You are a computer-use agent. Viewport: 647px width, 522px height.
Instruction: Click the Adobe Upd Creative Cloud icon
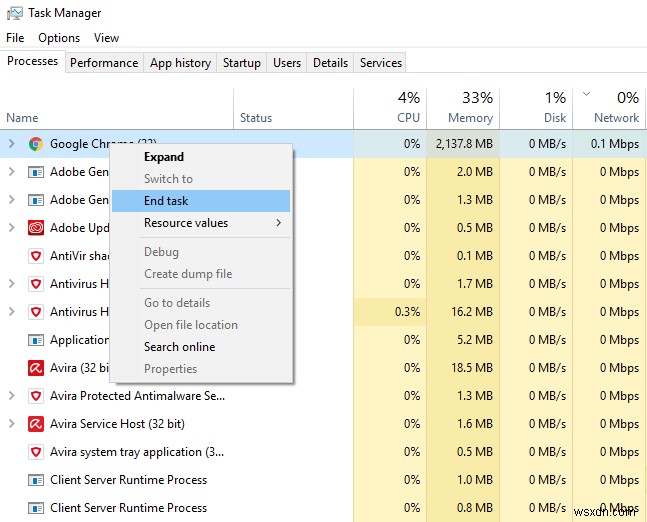[36, 228]
